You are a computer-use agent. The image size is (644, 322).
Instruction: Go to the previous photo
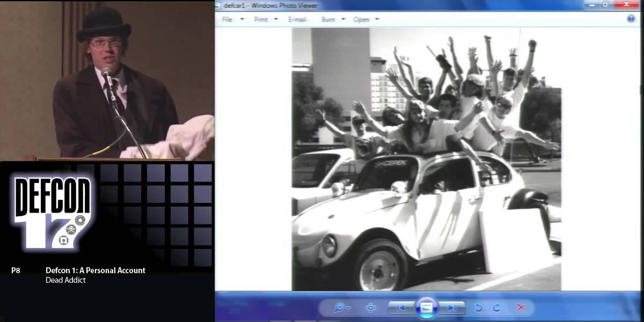tap(400, 308)
